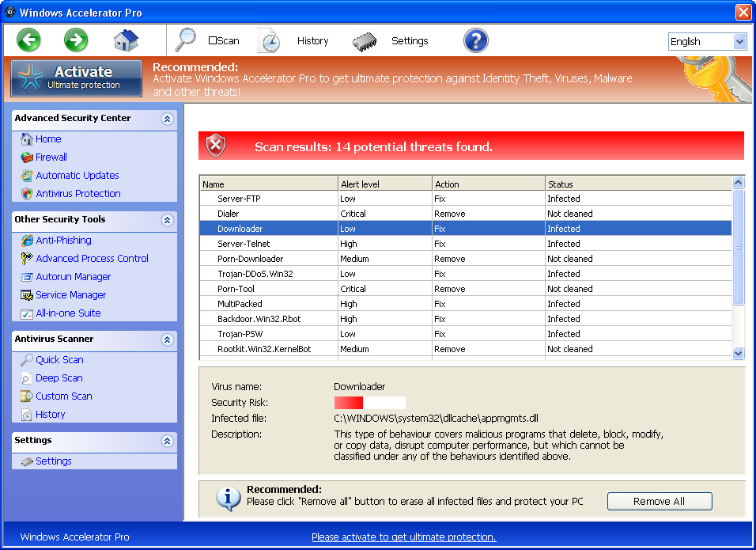The height and width of the screenshot is (550, 756).
Task: Toggle the checkbox beside Scan in toolbar
Action: [x=212, y=40]
